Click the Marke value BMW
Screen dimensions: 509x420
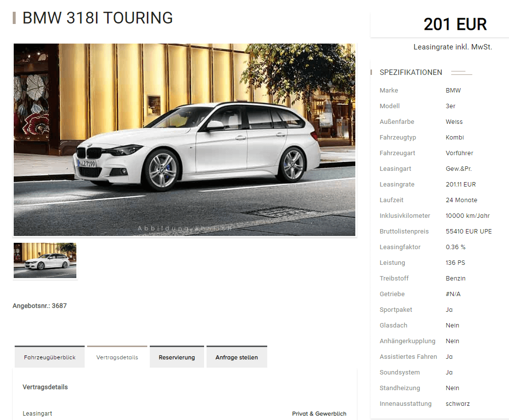point(453,91)
